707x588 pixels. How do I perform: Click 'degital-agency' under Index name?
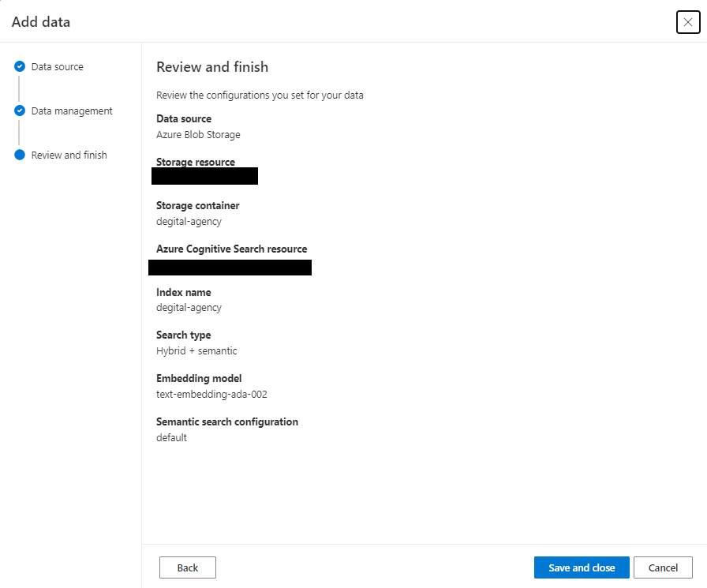pyautogui.click(x=189, y=308)
